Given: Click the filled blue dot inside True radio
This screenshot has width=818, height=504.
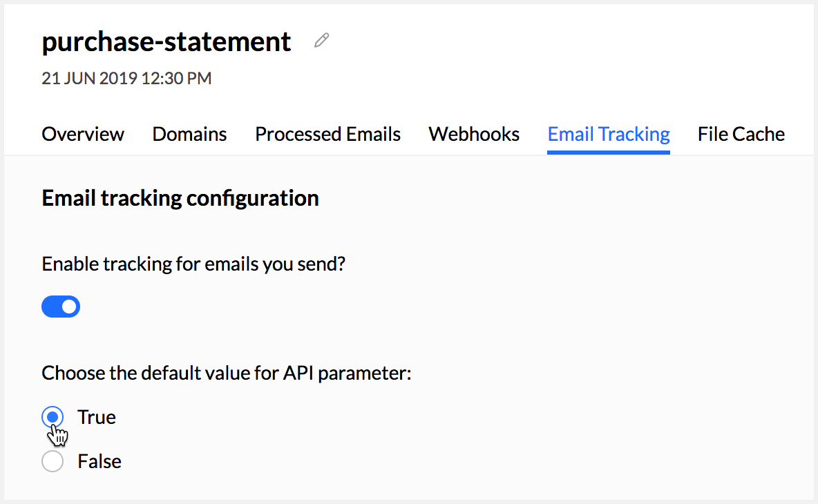Looking at the screenshot, I should 53,417.
